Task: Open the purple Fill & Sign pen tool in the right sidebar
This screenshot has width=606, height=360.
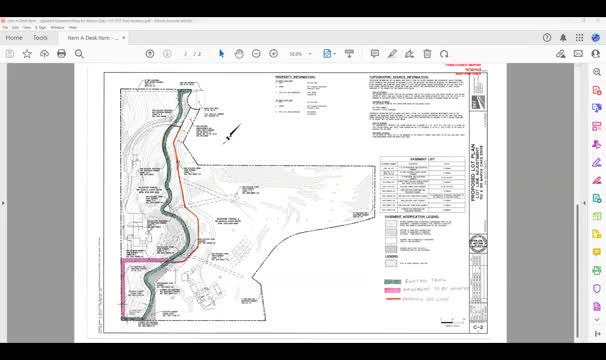Action: pos(597,162)
